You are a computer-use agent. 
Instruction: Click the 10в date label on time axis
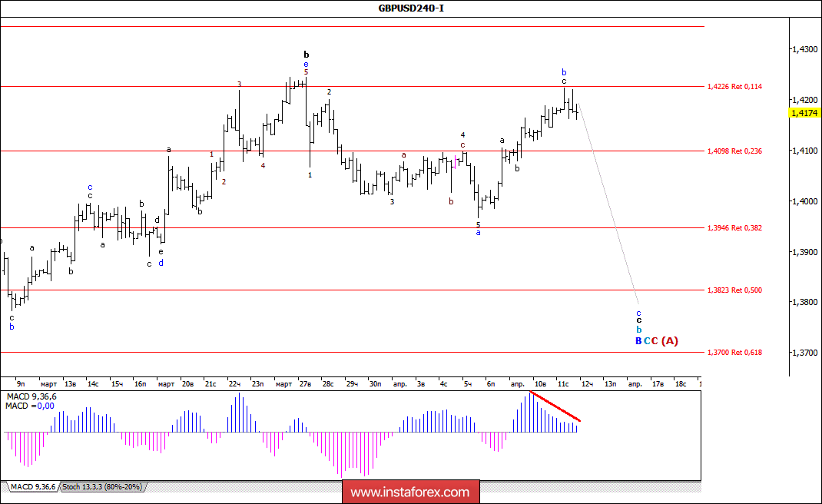pos(540,384)
